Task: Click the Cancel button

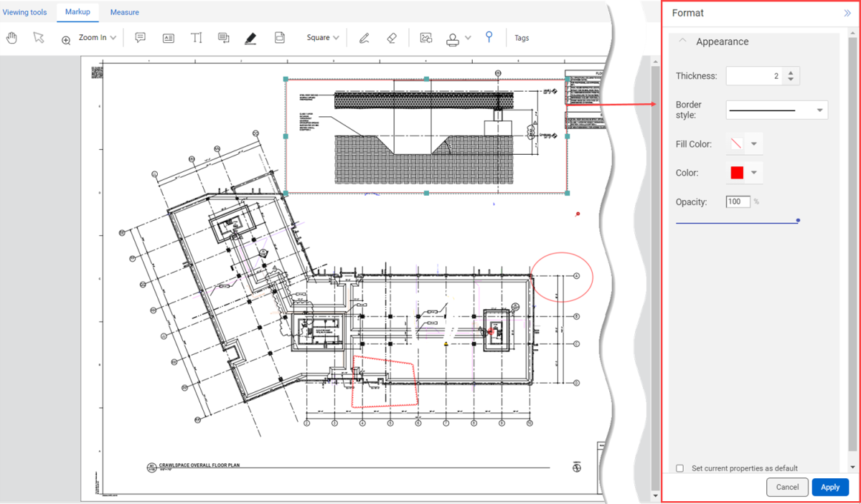Action: click(787, 487)
